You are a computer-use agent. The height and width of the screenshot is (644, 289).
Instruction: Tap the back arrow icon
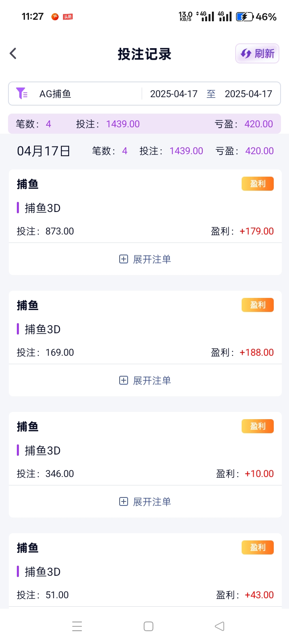point(13,53)
